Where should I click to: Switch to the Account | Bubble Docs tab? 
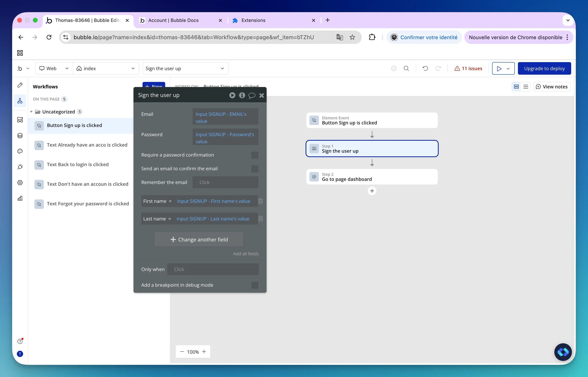[181, 20]
